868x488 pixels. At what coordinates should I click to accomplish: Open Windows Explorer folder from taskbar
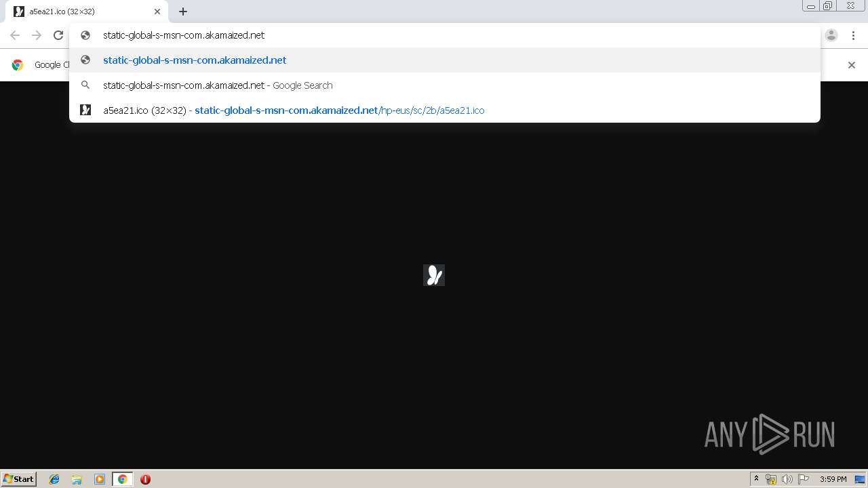click(x=77, y=479)
